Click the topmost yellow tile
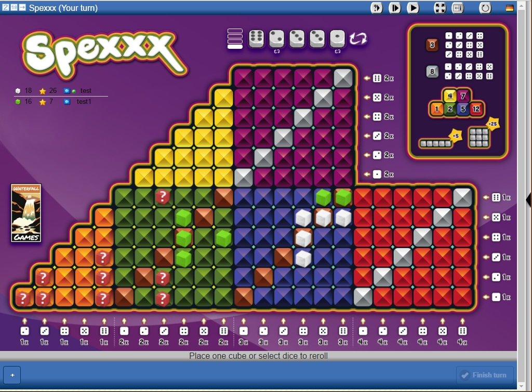Screen dimensions: 532x392 (223, 98)
